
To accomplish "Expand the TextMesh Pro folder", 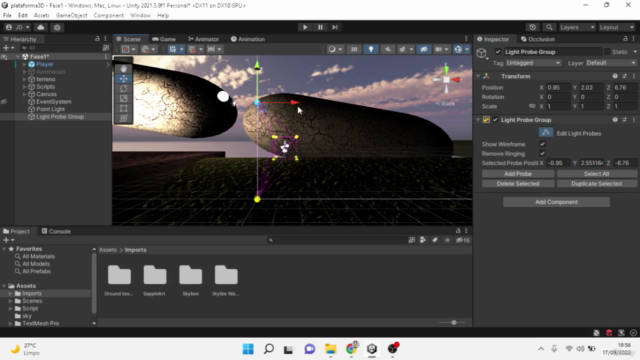I will coord(11,323).
